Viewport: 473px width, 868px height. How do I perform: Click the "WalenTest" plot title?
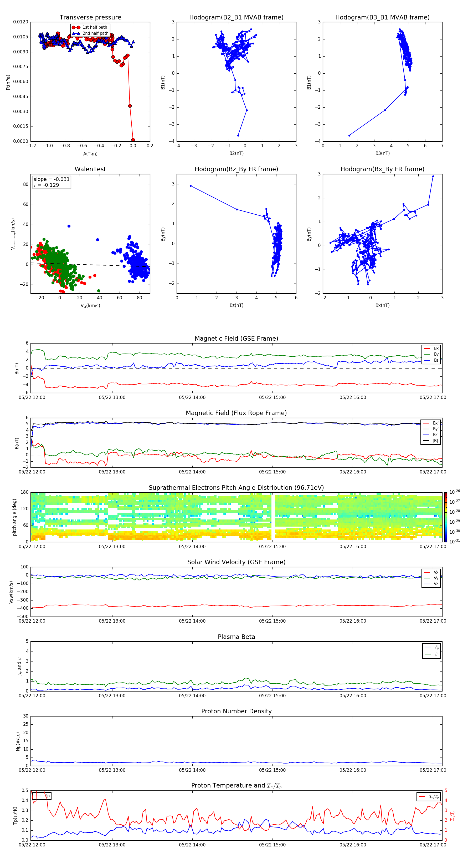90,169
